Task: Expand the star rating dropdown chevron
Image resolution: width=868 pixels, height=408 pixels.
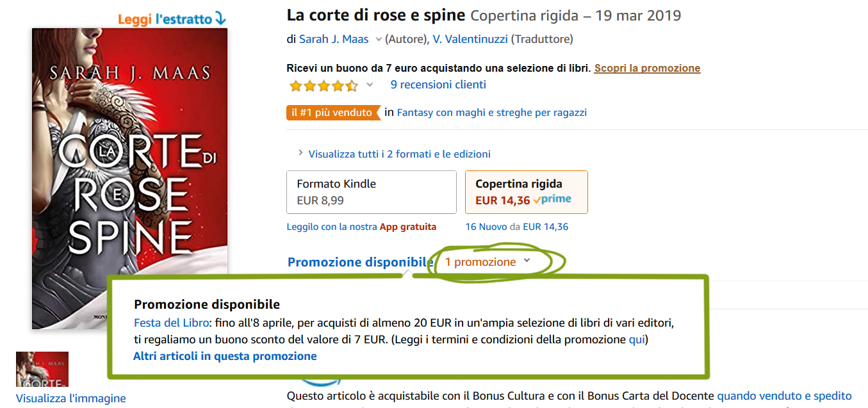Action: (x=370, y=85)
